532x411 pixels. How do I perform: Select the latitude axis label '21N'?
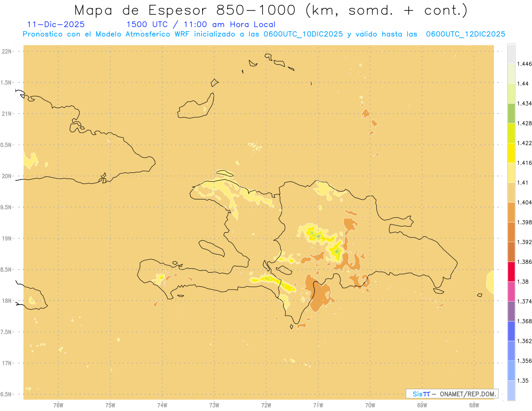click(8, 114)
